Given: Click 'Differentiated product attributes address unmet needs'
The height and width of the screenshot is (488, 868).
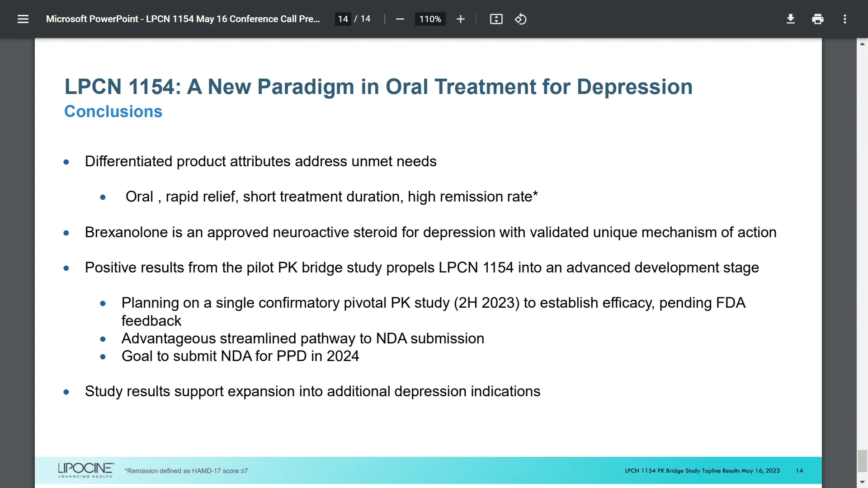Looking at the screenshot, I should 261,161.
